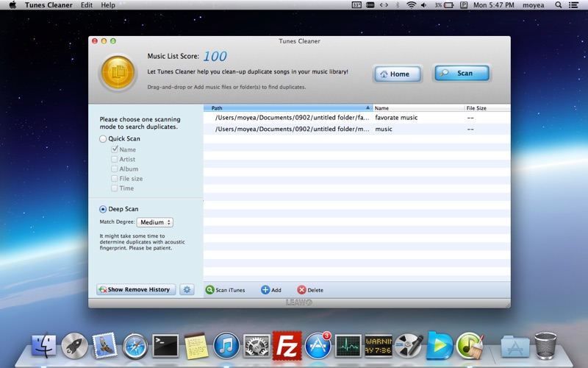Open Terminal in the dock
Screen dimensions: 588x368
[x=165, y=345]
